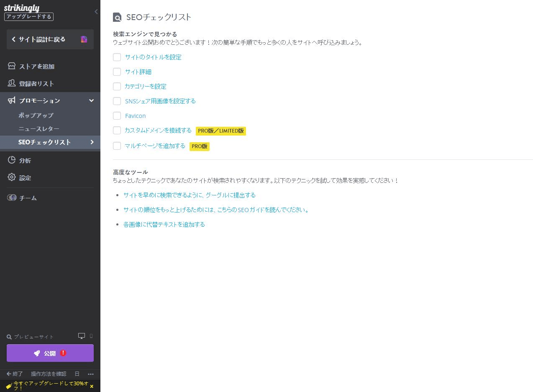Open the ellipsis menu at the bottom bar

click(91, 374)
